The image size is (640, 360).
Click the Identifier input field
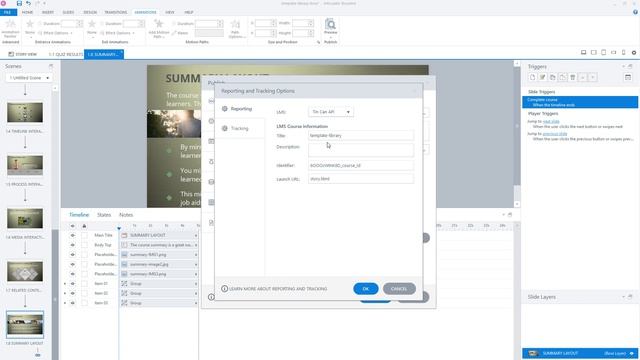[x=361, y=166]
